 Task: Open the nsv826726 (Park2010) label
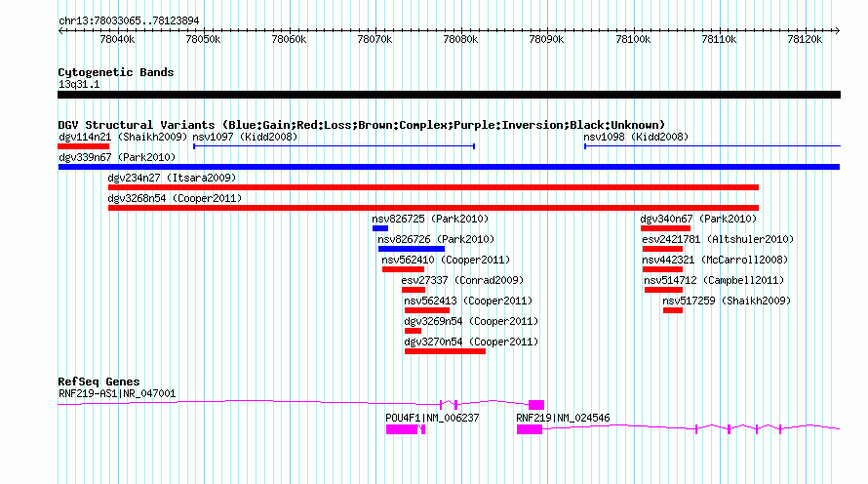click(x=436, y=239)
